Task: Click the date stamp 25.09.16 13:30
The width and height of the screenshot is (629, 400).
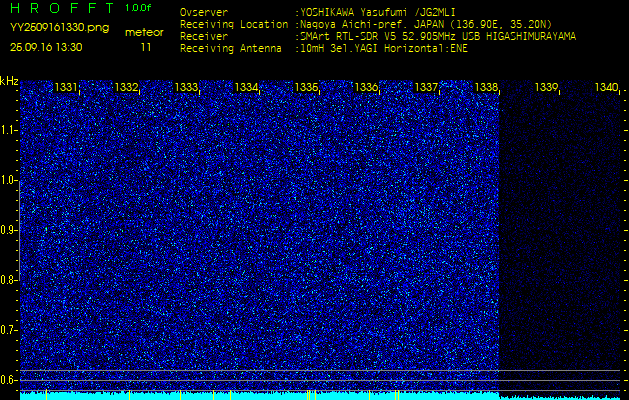Action: 46,47
